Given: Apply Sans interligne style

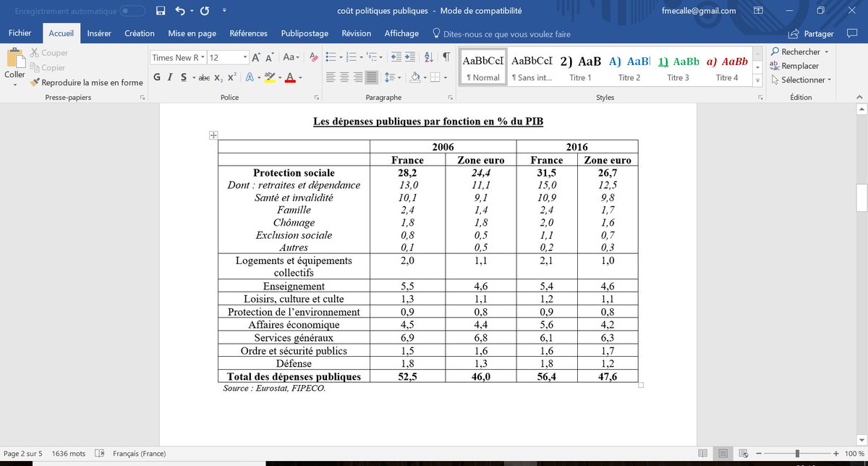Looking at the screenshot, I should (532, 68).
